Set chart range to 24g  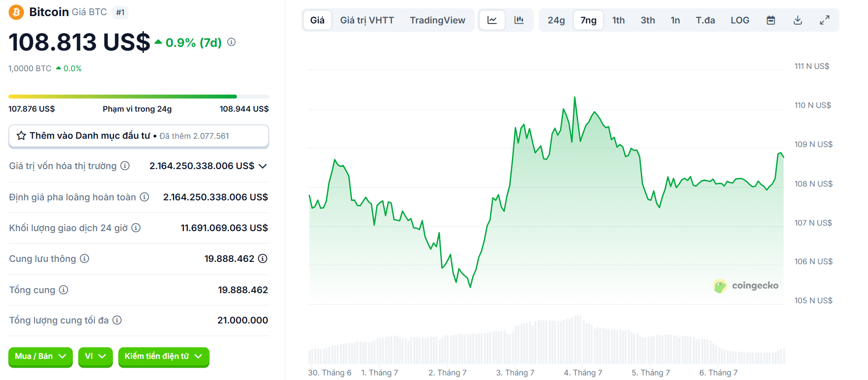[556, 20]
